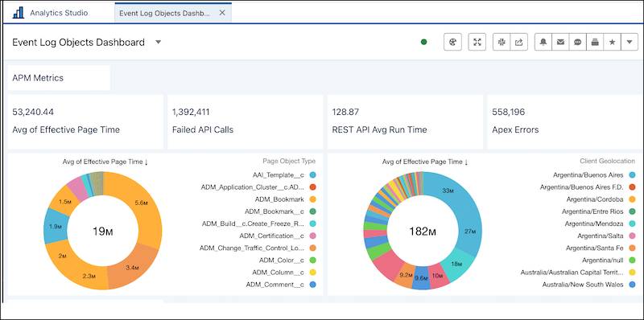The height and width of the screenshot is (320, 644).
Task: Click the ADM_Comment__c blue legend swatch
Action: pyautogui.click(x=312, y=285)
